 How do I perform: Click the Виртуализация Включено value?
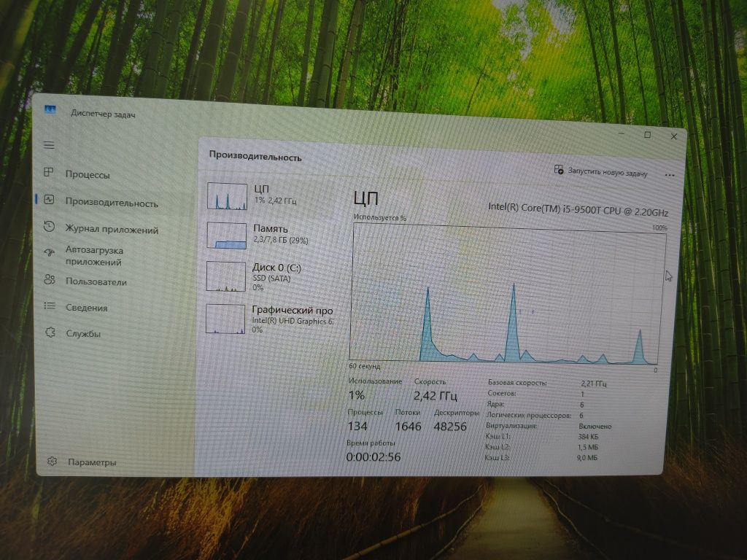[x=595, y=426]
